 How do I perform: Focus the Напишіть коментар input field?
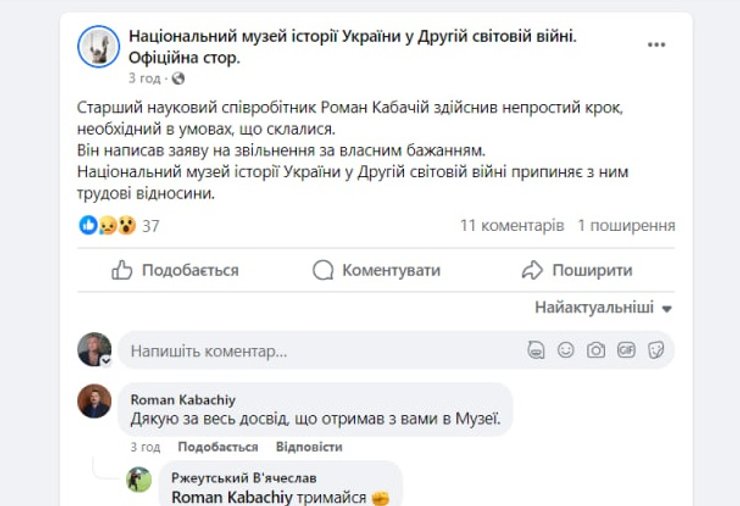point(320,351)
